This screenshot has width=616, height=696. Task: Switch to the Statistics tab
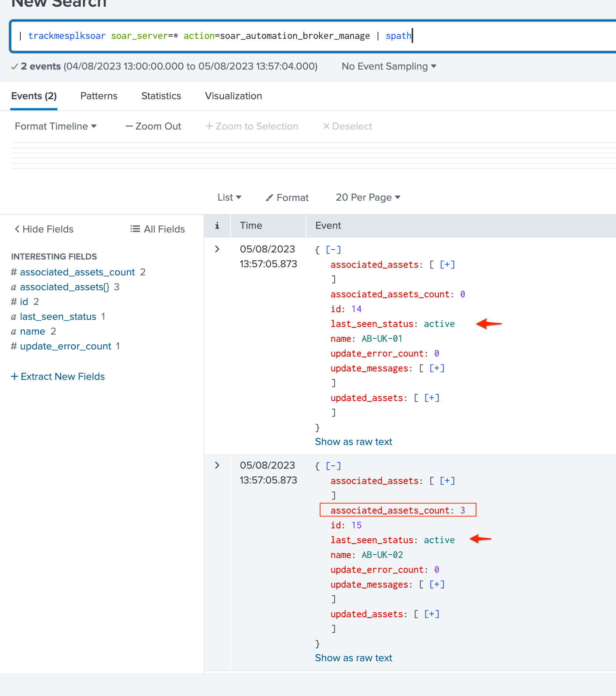161,96
